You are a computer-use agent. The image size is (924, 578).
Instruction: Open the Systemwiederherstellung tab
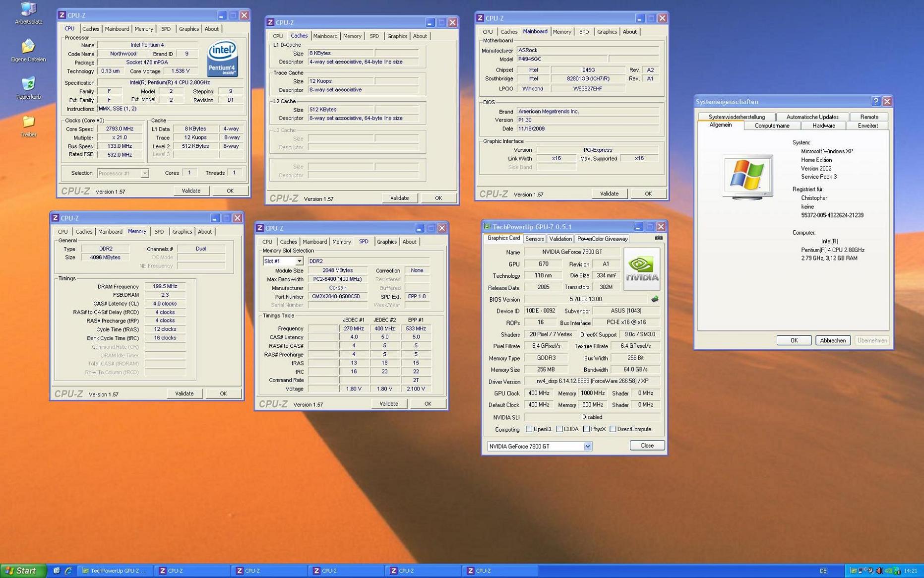737,117
